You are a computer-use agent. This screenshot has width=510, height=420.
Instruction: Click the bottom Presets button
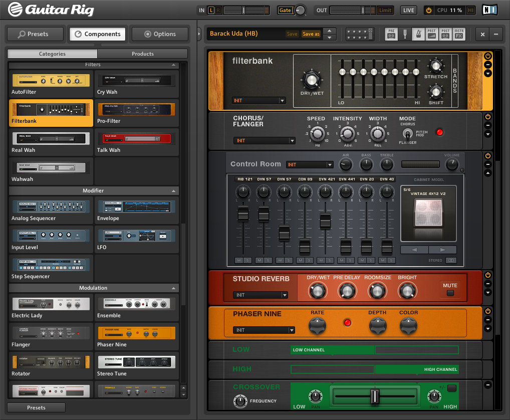coord(36,407)
